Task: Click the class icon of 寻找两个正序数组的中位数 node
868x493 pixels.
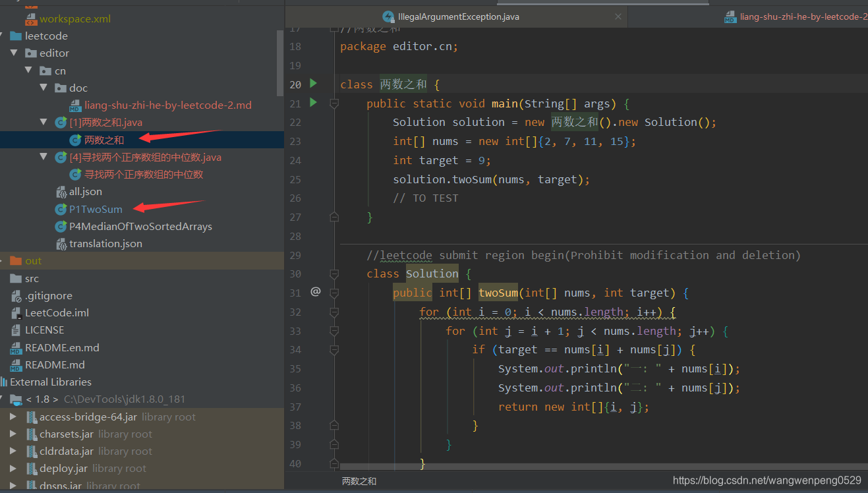Action: (75, 175)
